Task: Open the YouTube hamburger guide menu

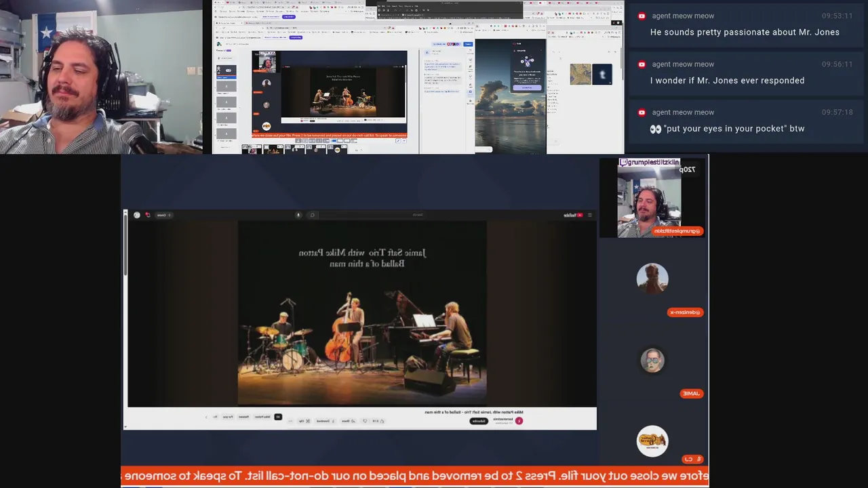Action: pos(590,215)
